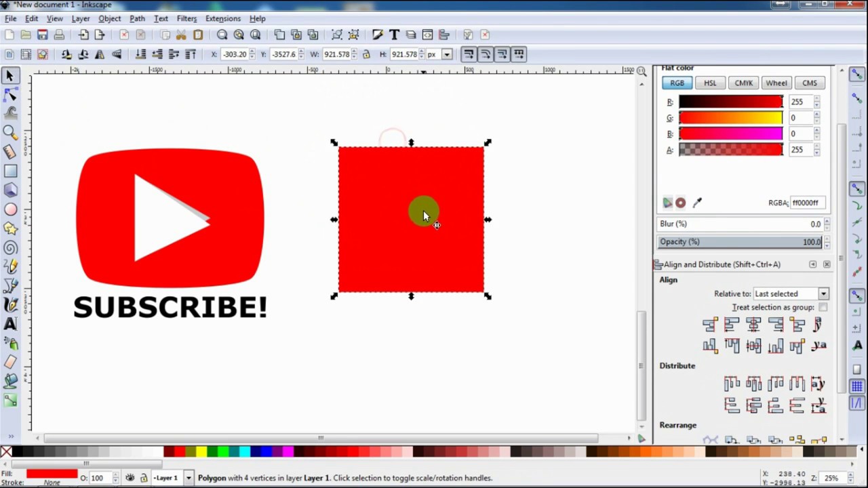Open the Text and Font dialog icon
868x488 pixels.
394,35
